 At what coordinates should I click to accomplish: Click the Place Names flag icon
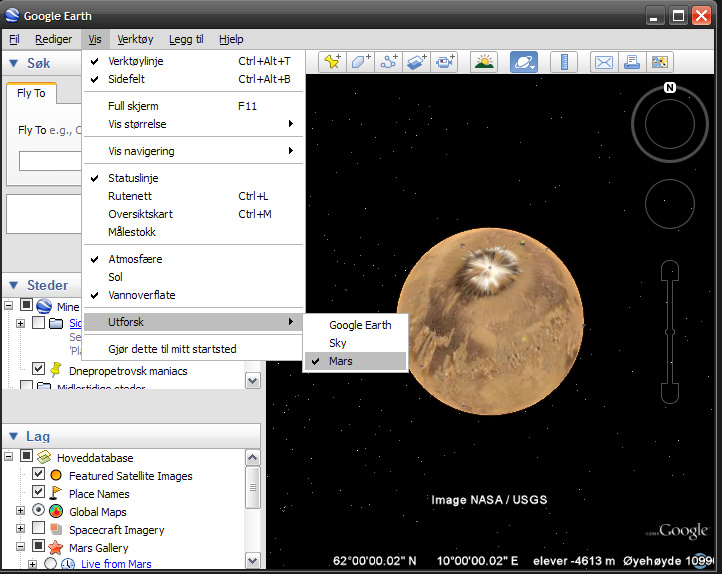tap(55, 493)
